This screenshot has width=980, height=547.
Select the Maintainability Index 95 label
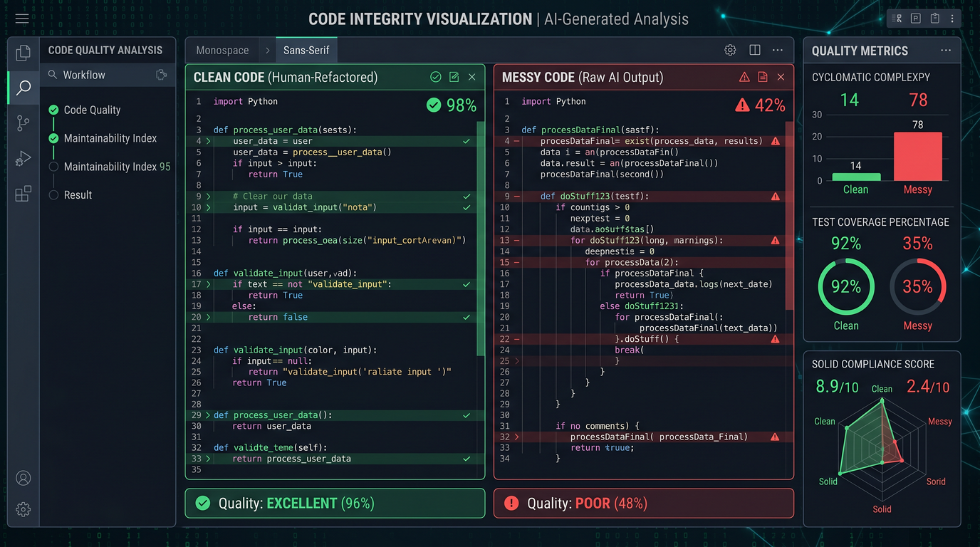118,167
